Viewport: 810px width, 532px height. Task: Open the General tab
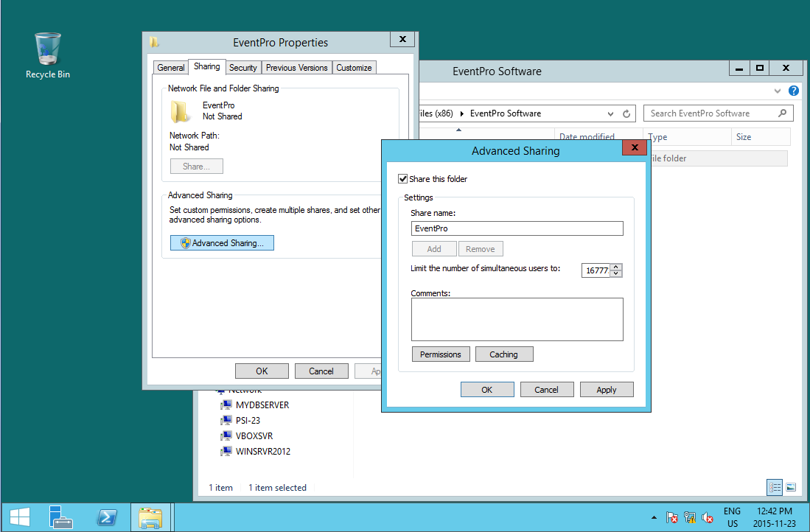point(170,68)
